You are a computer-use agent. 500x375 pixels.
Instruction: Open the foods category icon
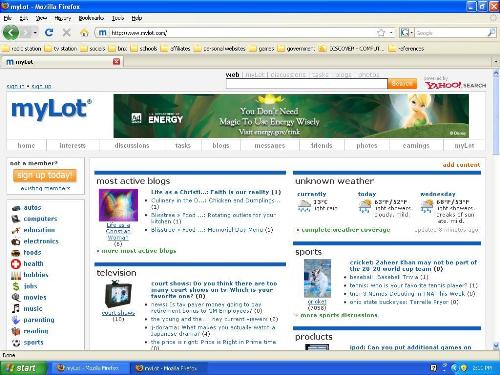coord(16,252)
